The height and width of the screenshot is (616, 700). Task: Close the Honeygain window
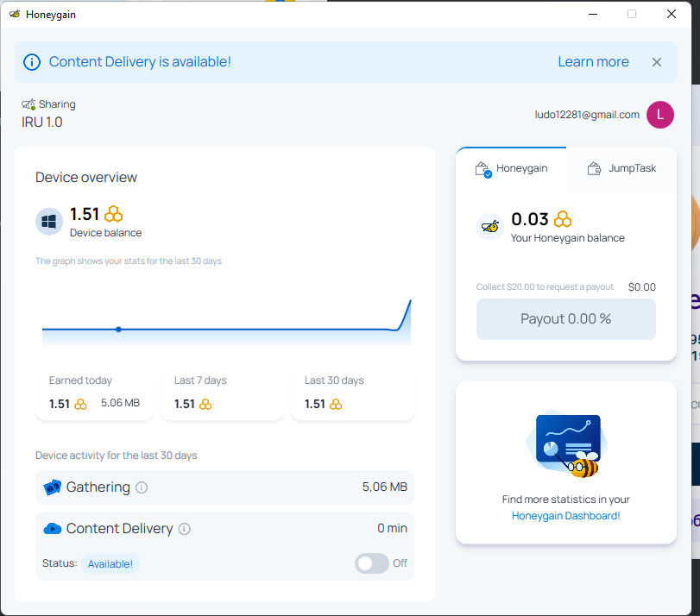(671, 15)
